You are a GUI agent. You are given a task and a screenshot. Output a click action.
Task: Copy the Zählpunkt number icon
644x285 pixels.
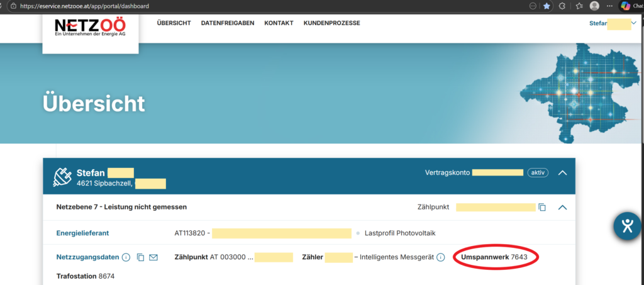coord(542,207)
